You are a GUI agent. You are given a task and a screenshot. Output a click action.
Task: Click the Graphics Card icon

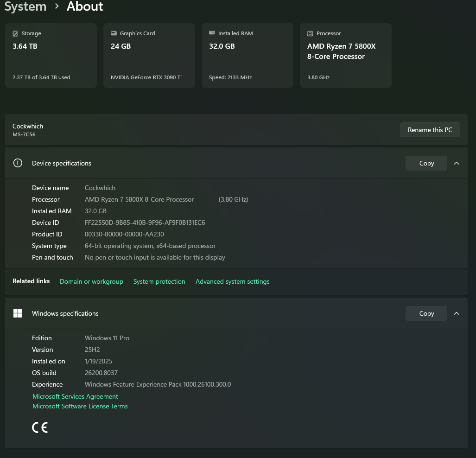114,33
